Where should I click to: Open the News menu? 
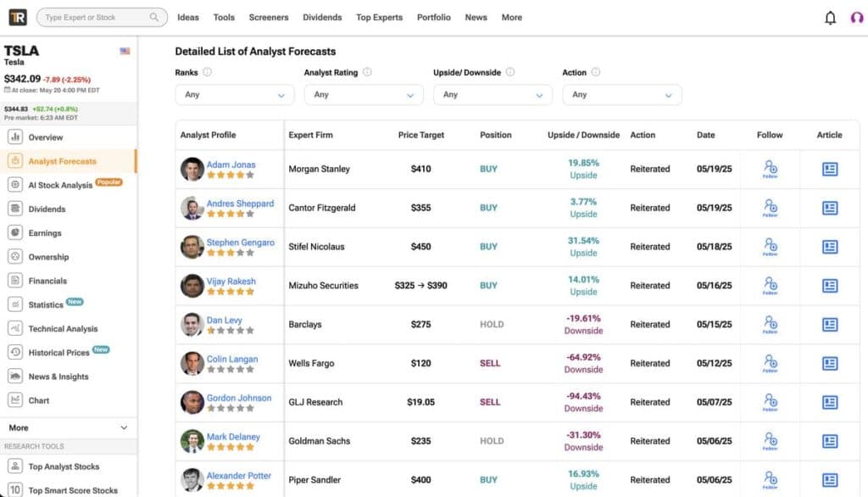476,17
